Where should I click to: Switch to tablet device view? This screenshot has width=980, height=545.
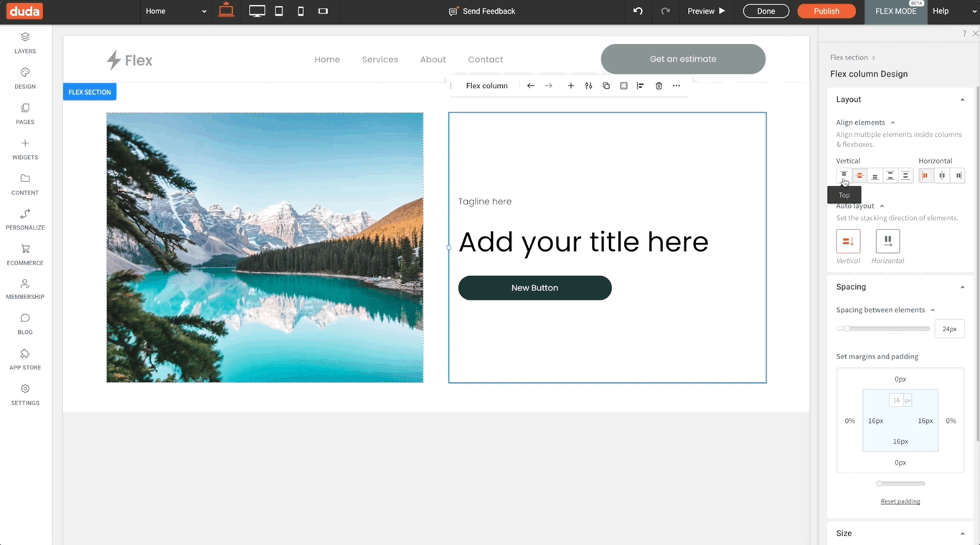tap(279, 11)
